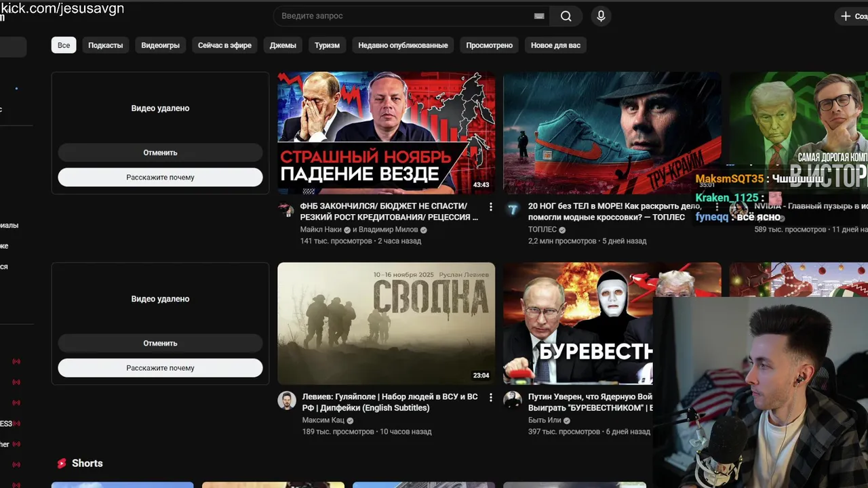Open ТОПЛЕС channel avatar

513,209
